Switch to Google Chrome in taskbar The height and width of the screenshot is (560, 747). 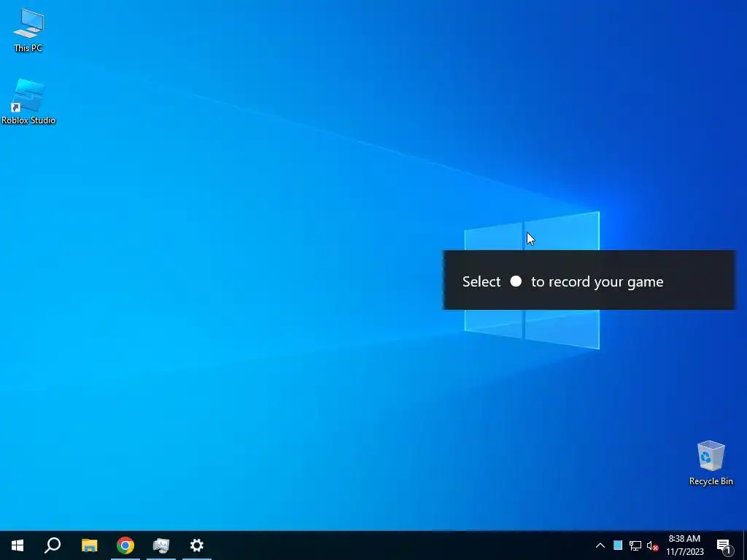point(125,545)
